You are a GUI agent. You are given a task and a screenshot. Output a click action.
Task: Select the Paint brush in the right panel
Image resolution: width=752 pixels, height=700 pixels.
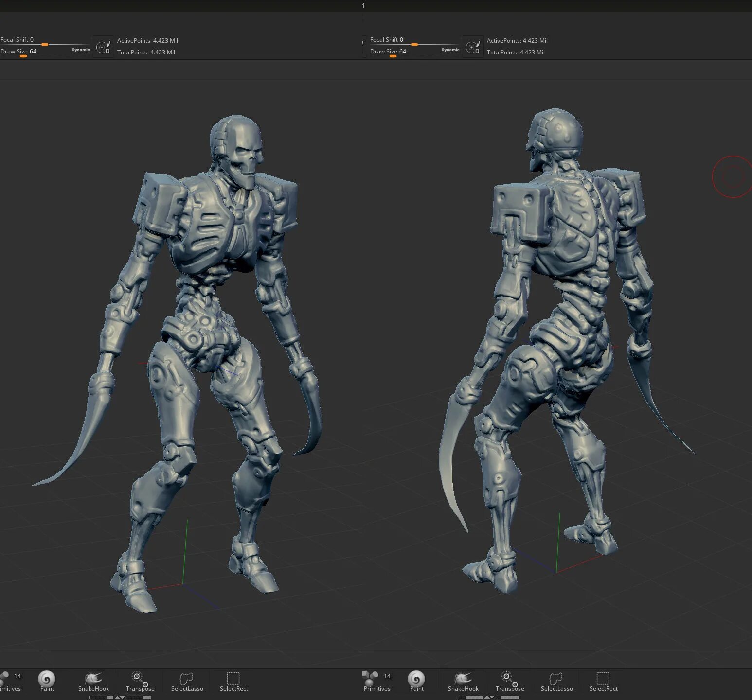coord(416,681)
